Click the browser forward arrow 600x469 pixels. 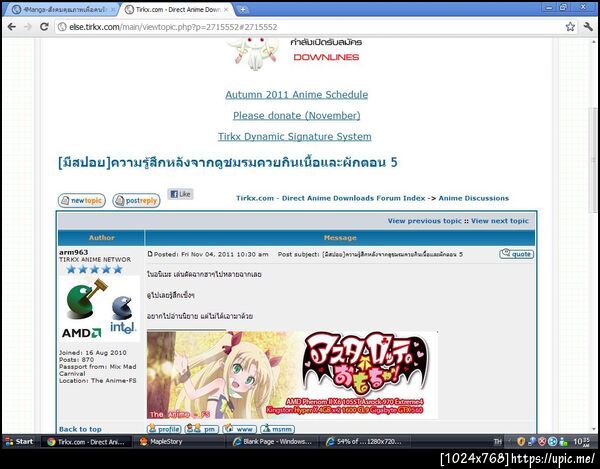click(x=28, y=27)
